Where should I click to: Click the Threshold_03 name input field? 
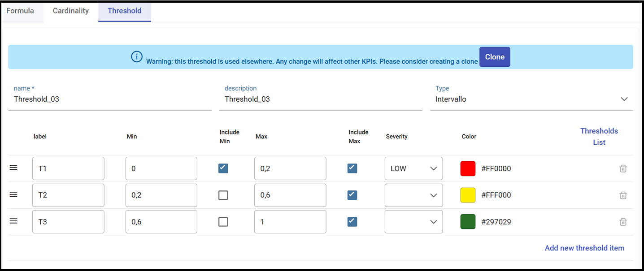pyautogui.click(x=110, y=99)
